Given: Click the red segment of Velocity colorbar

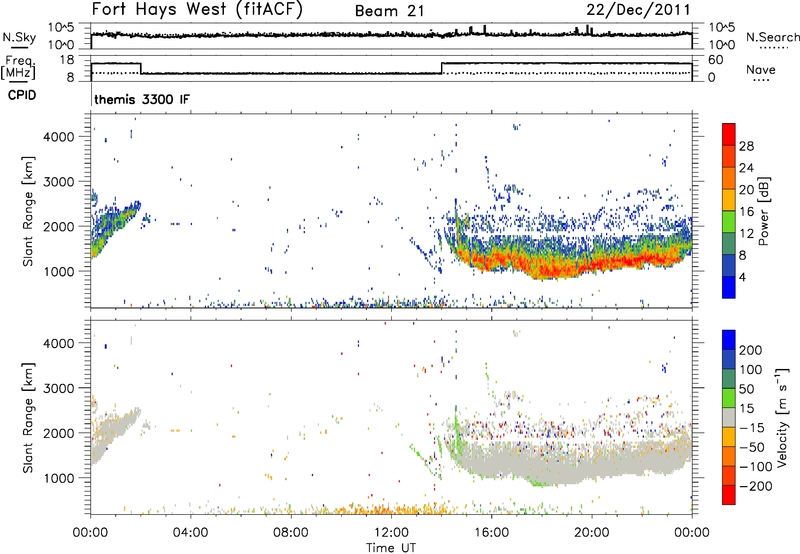Looking at the screenshot, I should (x=729, y=495).
